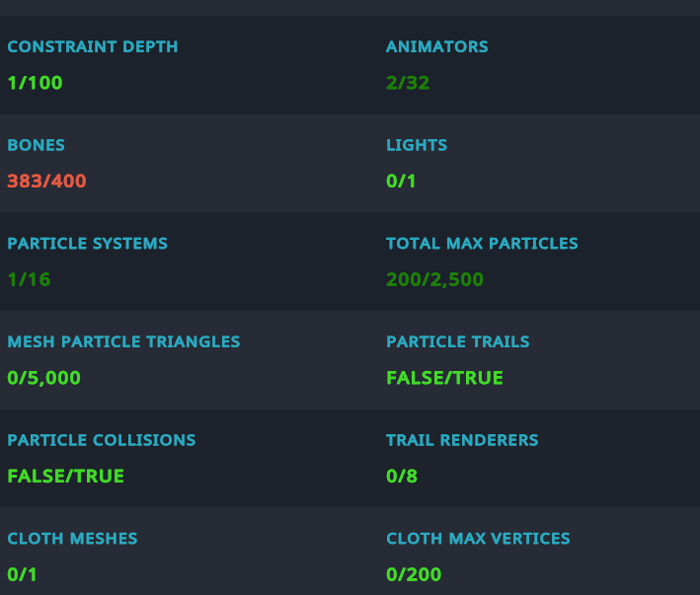Viewport: 700px width, 595px height.
Task: Click the Particle Systems label
Action: [x=87, y=243]
